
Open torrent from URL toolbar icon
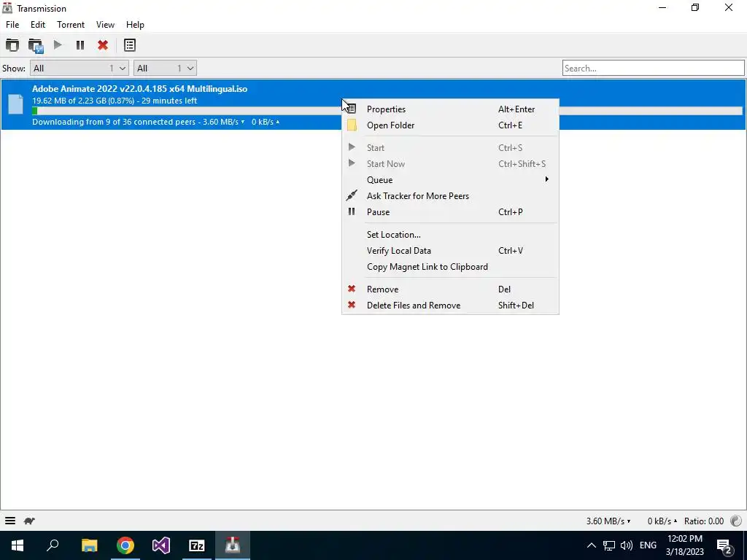tap(36, 46)
